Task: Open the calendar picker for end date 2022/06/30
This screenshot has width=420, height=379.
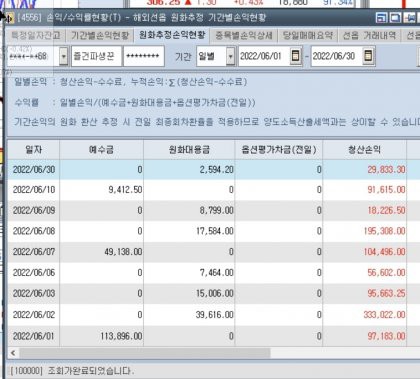Action: pos(368,56)
